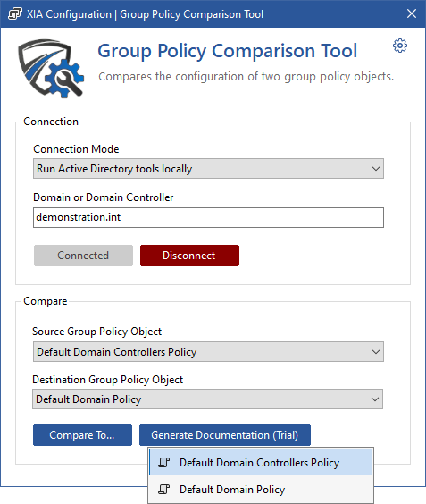Click the Source Group Policy Object label
426x504 pixels.
(96, 332)
